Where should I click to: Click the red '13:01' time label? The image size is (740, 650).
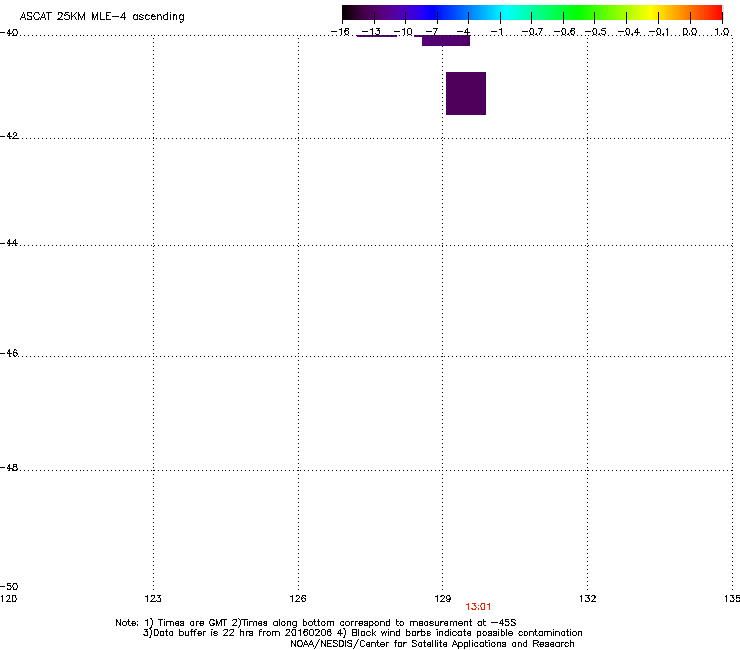point(478,607)
